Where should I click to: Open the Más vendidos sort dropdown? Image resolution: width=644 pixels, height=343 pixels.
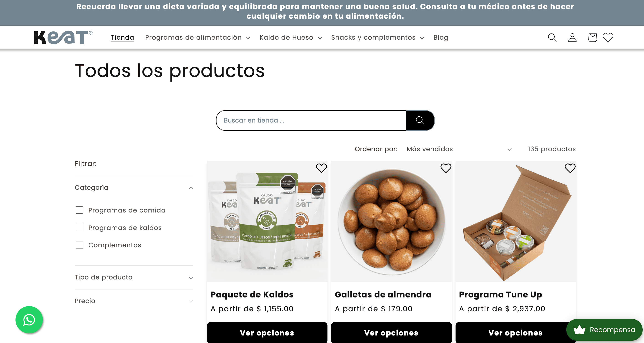459,149
